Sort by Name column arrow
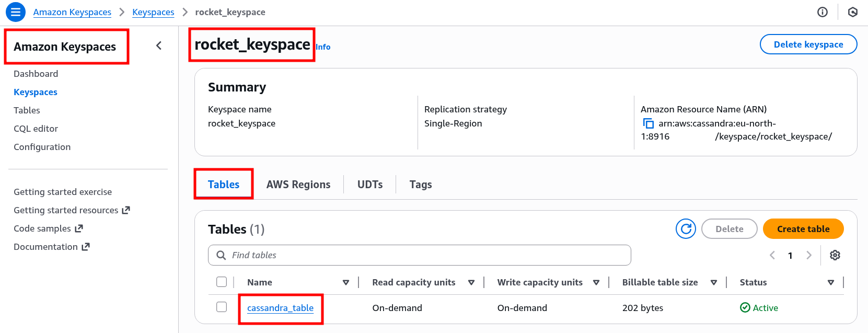The height and width of the screenshot is (333, 868). click(345, 283)
